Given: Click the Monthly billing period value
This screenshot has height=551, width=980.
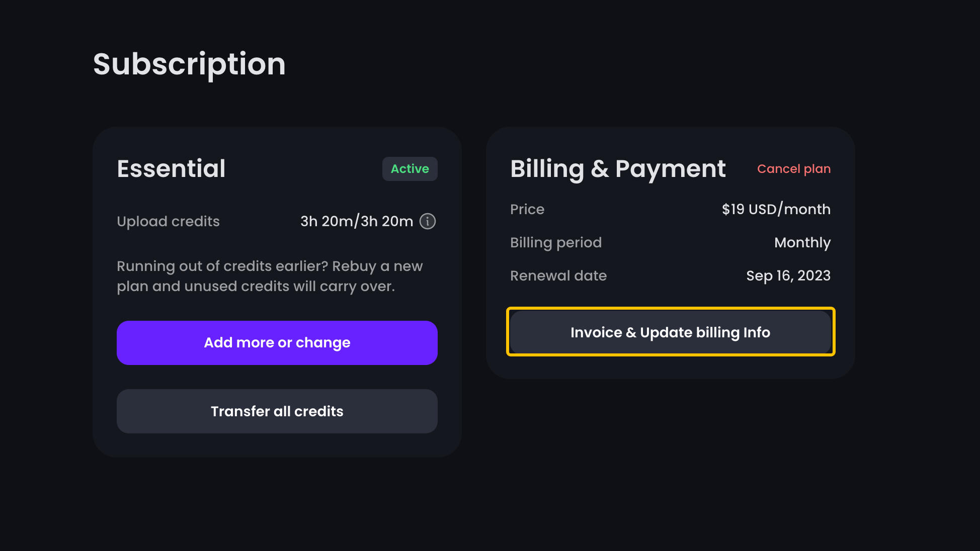Looking at the screenshot, I should pos(802,243).
